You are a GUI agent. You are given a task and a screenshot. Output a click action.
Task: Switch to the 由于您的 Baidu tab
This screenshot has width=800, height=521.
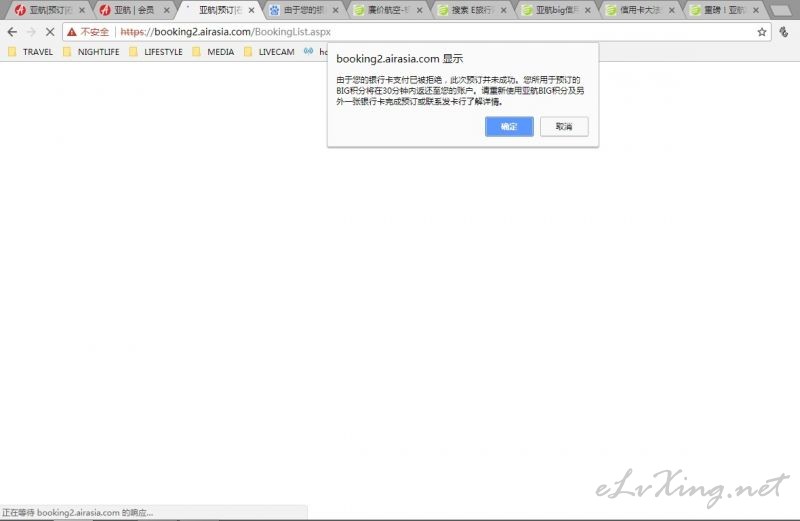[x=304, y=10]
